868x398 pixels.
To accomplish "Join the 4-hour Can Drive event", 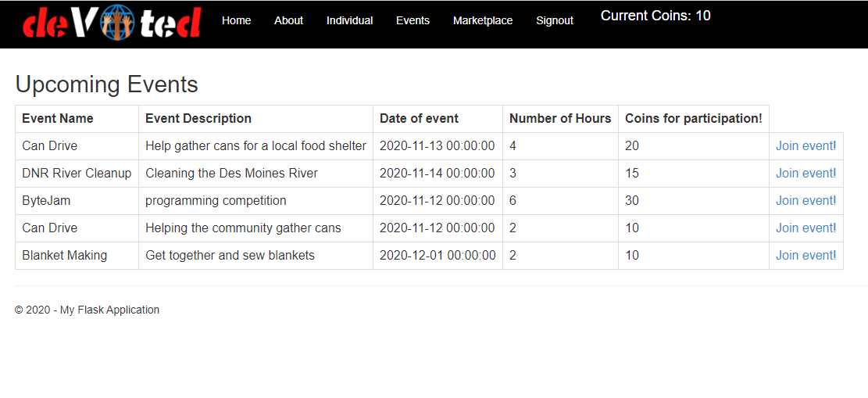I will click(x=805, y=145).
